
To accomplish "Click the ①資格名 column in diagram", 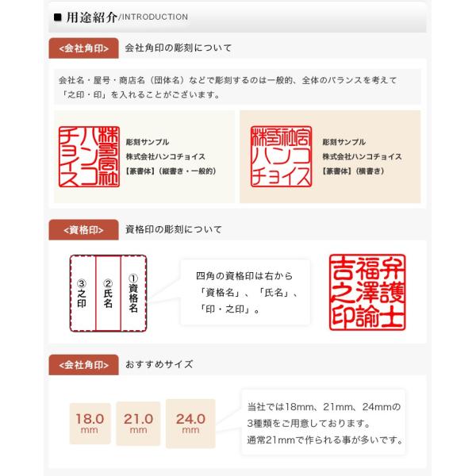I will pos(133,294).
